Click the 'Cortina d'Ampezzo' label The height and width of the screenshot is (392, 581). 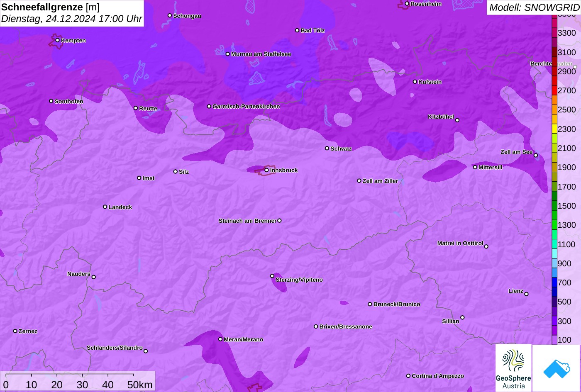click(x=438, y=376)
